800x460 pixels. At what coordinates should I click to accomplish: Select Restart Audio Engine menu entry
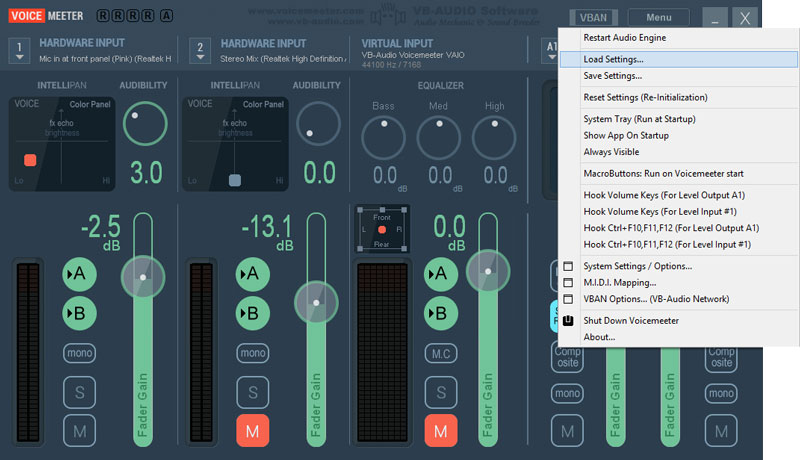point(624,38)
